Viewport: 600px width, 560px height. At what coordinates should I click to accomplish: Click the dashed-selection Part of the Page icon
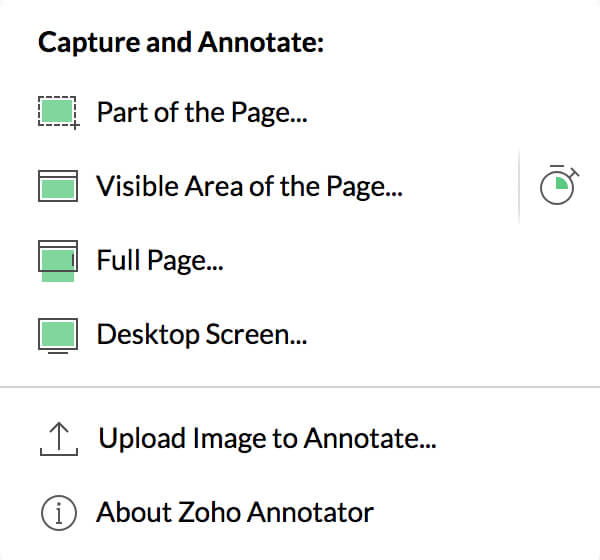59,113
